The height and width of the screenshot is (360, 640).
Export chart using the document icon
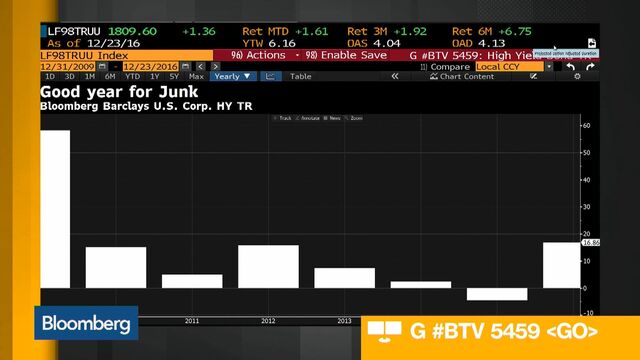point(592,43)
